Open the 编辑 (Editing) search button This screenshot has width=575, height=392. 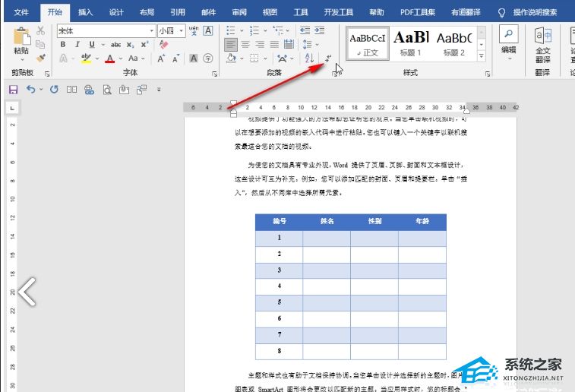coord(509,43)
